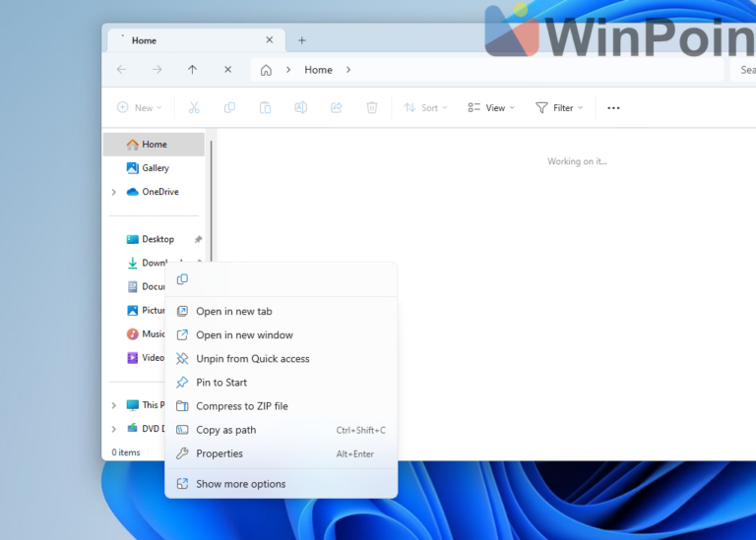Image resolution: width=756 pixels, height=540 pixels.
Task: Select This PC in the navigation pane
Action: tap(145, 405)
